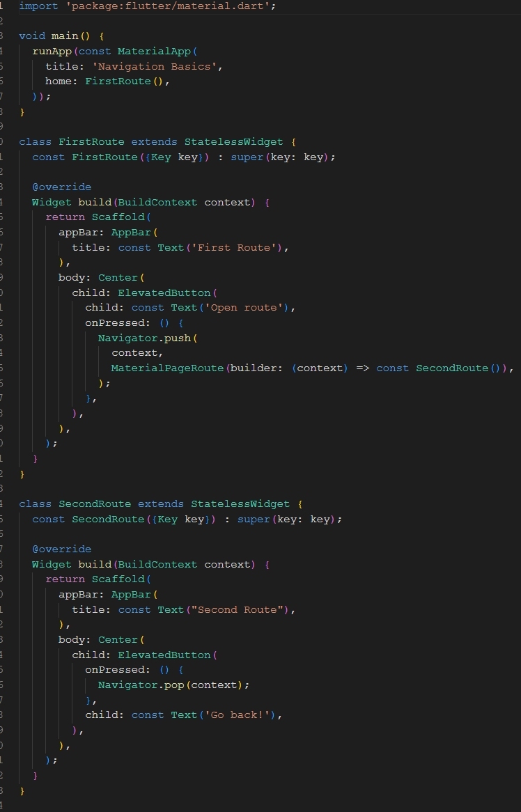This screenshot has width=521, height=812.
Task: Click the 'package:flutter/material.dart' string
Action: (x=169, y=6)
